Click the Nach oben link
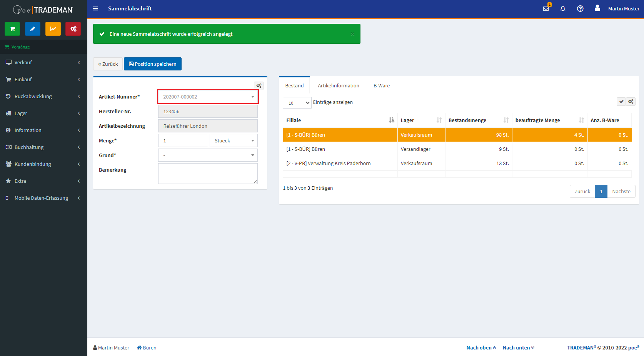Image resolution: width=644 pixels, height=356 pixels. (x=481, y=348)
